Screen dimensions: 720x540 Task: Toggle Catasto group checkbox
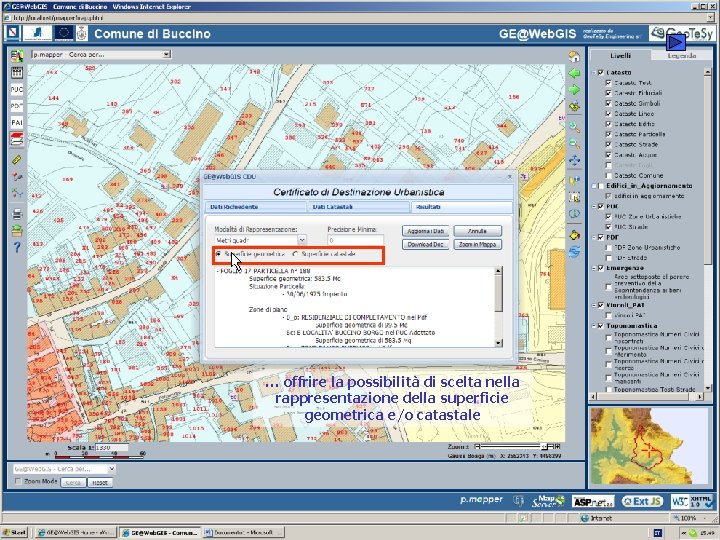(600, 73)
